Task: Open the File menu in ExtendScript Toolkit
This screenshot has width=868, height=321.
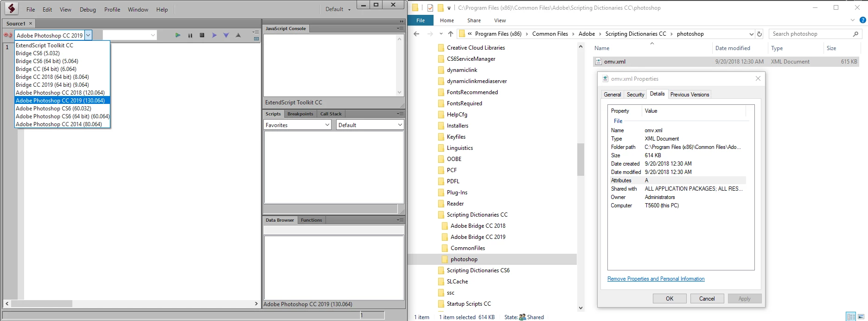Action: tap(31, 9)
